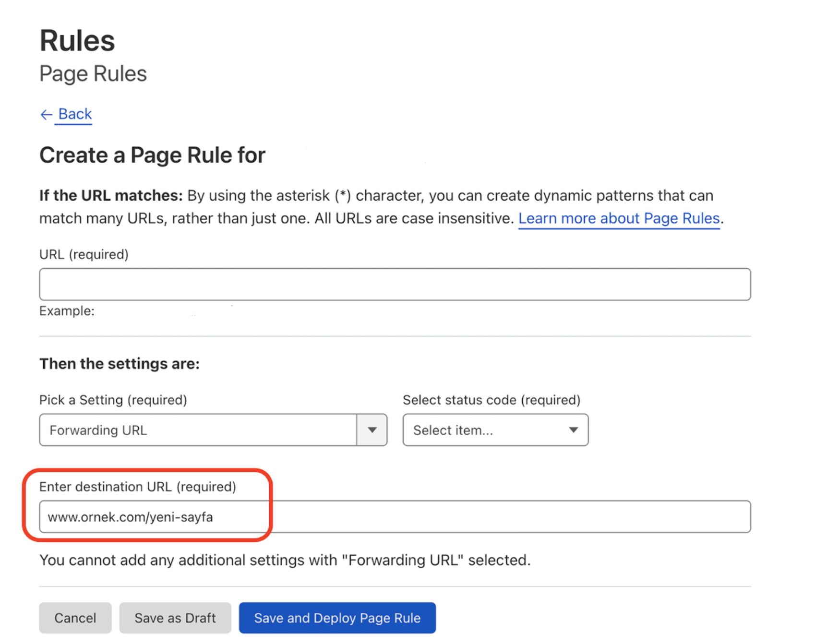Viewport: 815px width, 644px height.
Task: Open Learn more about Page Rules link
Action: coord(619,218)
